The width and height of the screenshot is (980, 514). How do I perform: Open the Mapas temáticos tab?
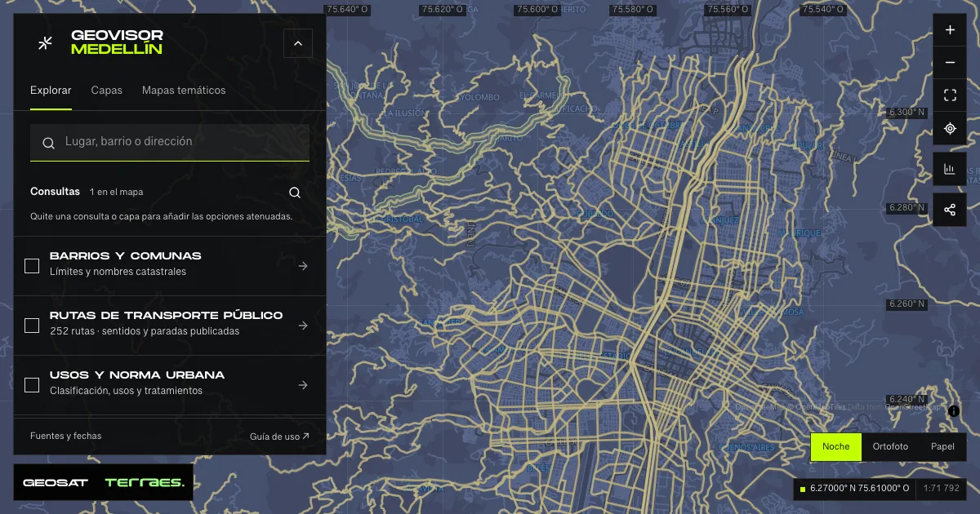point(184,91)
